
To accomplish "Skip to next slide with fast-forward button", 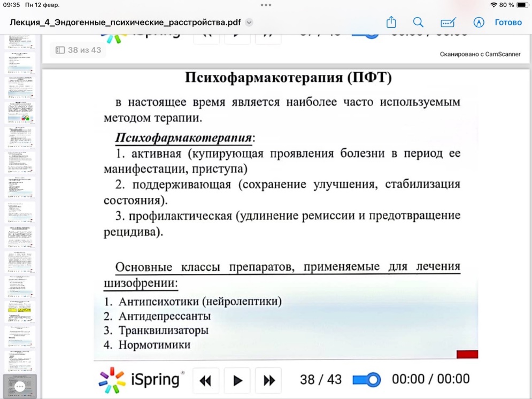I will pyautogui.click(x=269, y=380).
